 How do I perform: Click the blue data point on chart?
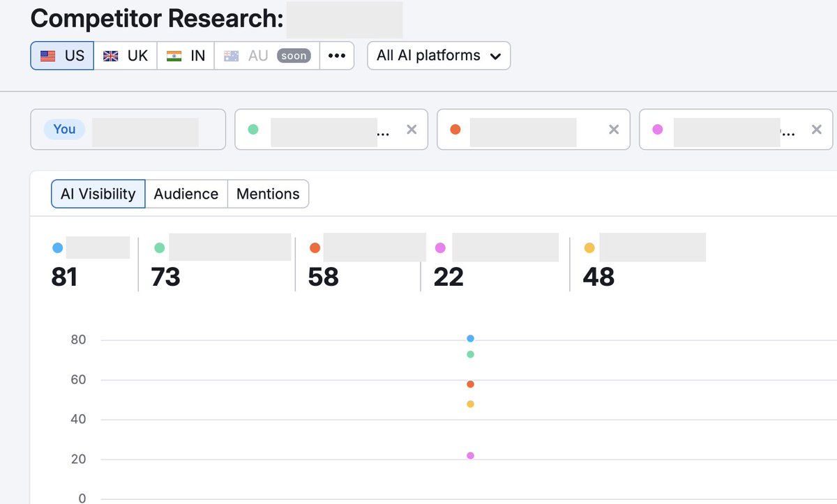(x=470, y=338)
